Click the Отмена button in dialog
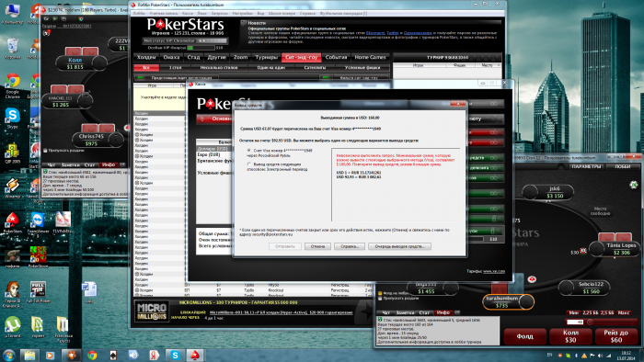This screenshot has width=644, height=362. coord(317,246)
